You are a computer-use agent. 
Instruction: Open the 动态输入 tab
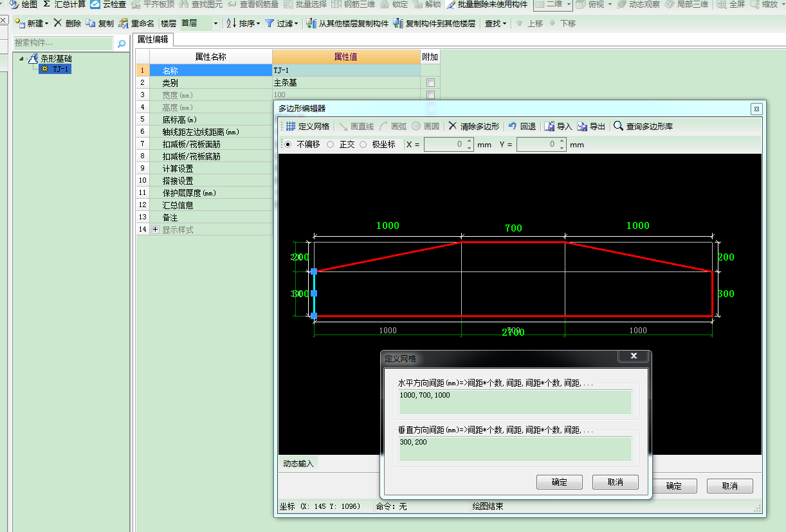[298, 463]
